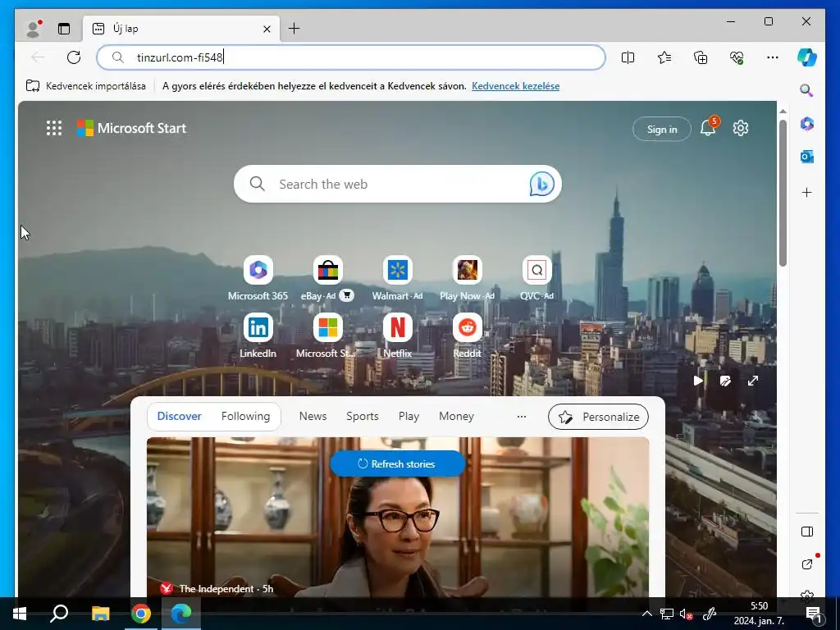Viewport: 840px width, 630px height.
Task: Open the notifications bell
Action: 708,128
